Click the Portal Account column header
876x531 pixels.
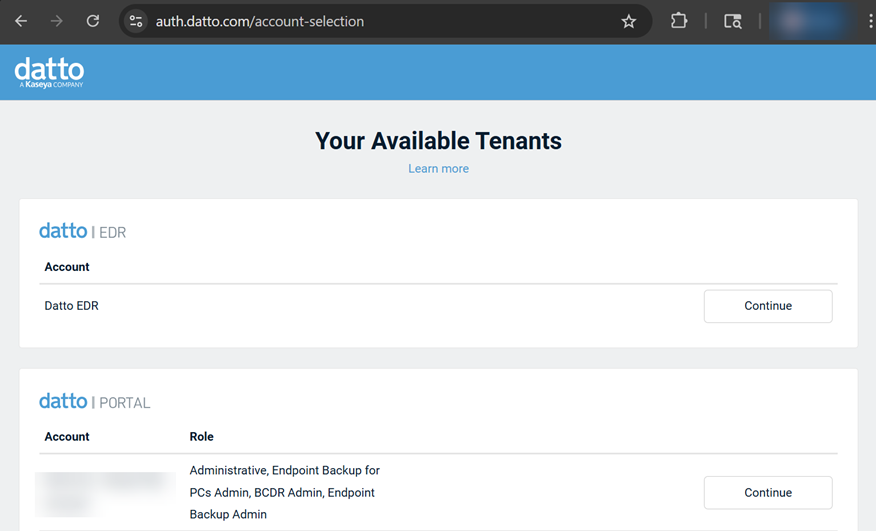67,437
